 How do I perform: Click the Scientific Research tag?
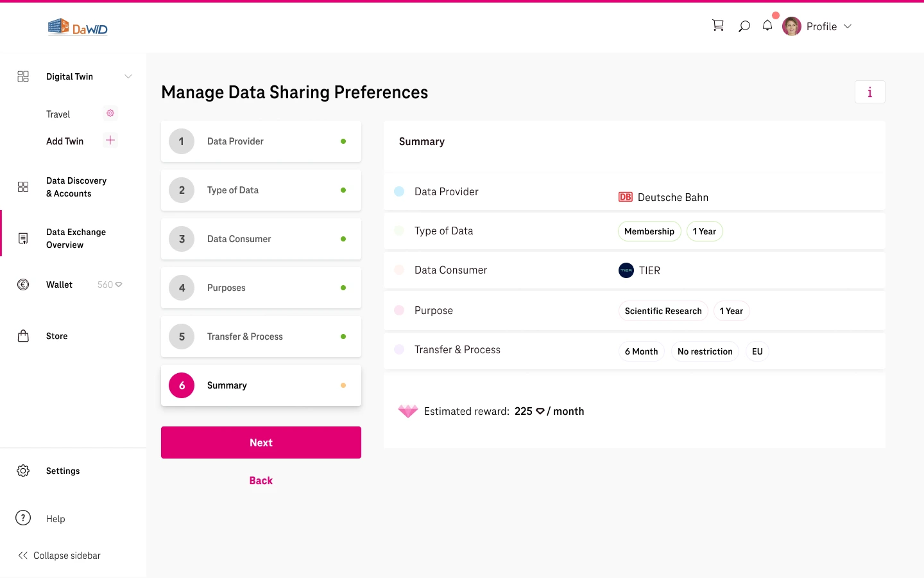(x=663, y=311)
